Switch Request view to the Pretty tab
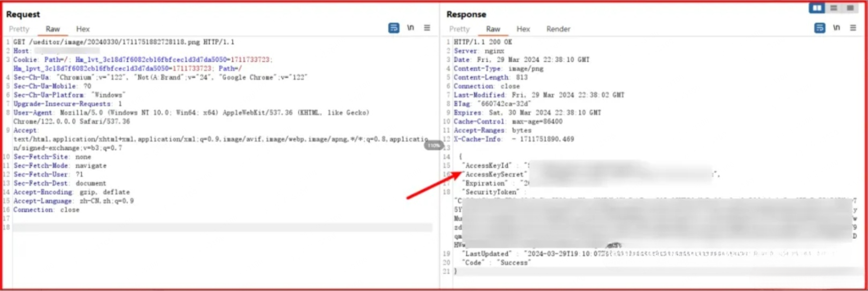This screenshot has width=868, height=291. (19, 29)
